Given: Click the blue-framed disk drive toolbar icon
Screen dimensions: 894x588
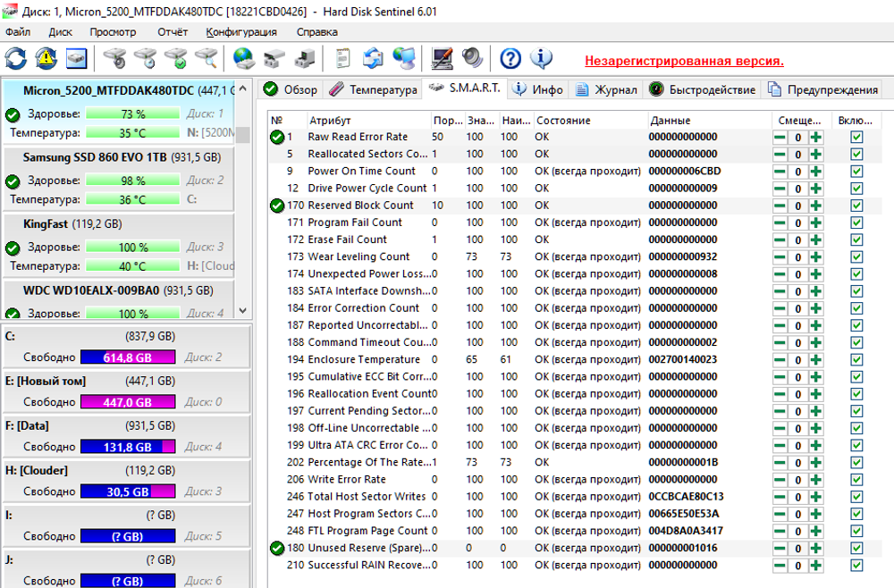Looking at the screenshot, I should pos(76,58).
